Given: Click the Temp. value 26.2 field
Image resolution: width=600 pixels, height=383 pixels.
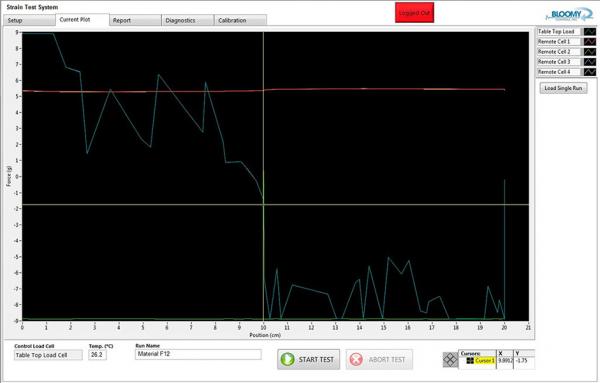Looking at the screenshot, I should [97, 355].
